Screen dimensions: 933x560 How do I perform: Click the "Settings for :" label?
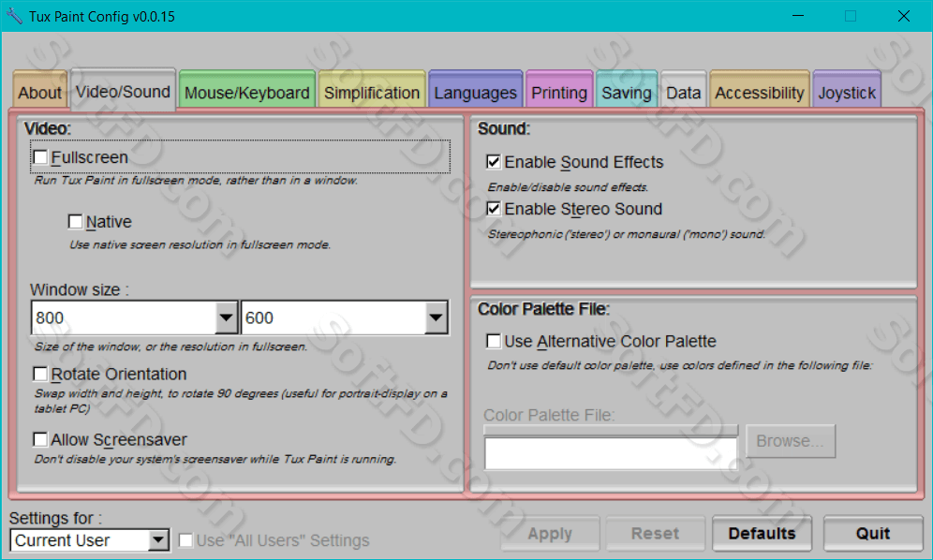click(x=55, y=518)
